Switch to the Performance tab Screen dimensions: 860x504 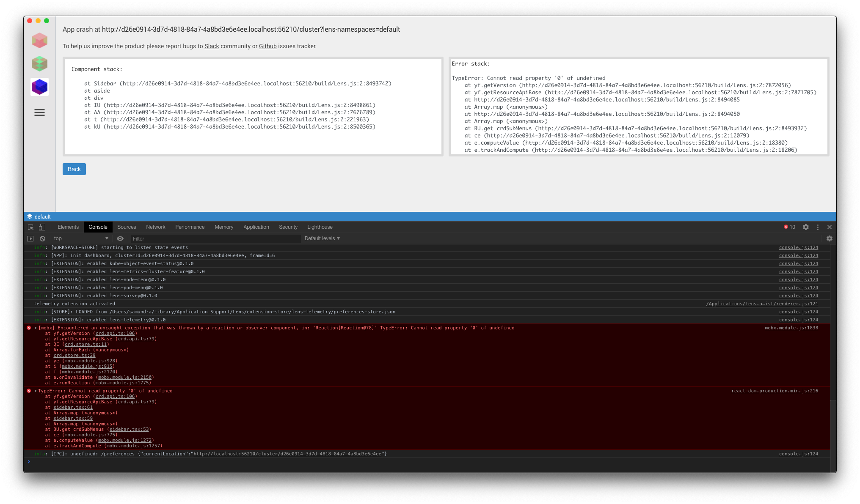(190, 227)
